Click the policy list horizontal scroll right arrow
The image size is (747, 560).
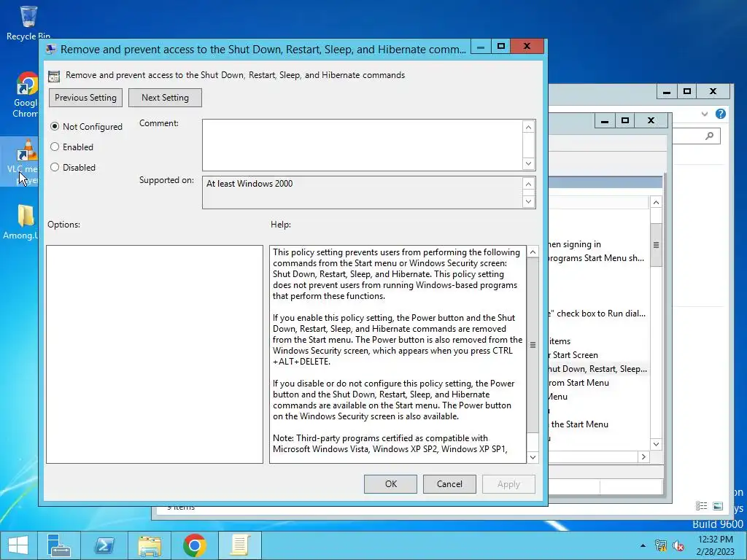pos(643,456)
